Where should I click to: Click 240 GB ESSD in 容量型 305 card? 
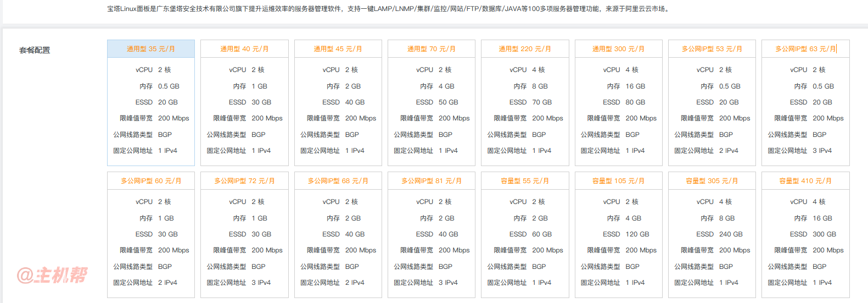click(731, 234)
